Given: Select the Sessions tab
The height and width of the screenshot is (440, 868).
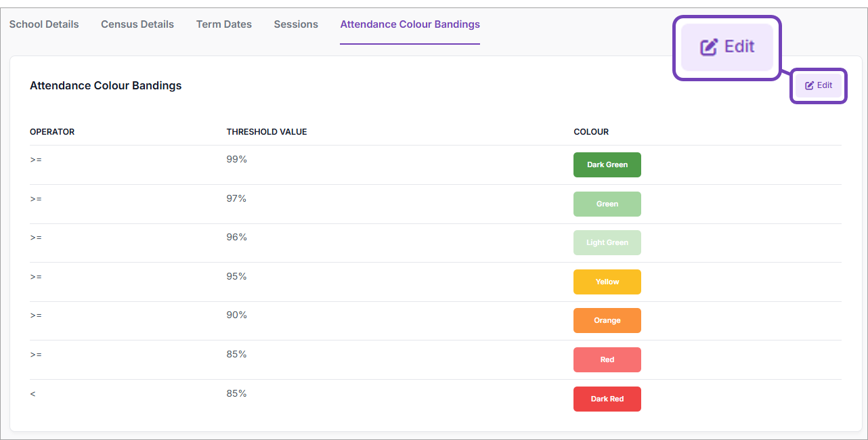Looking at the screenshot, I should coord(296,24).
